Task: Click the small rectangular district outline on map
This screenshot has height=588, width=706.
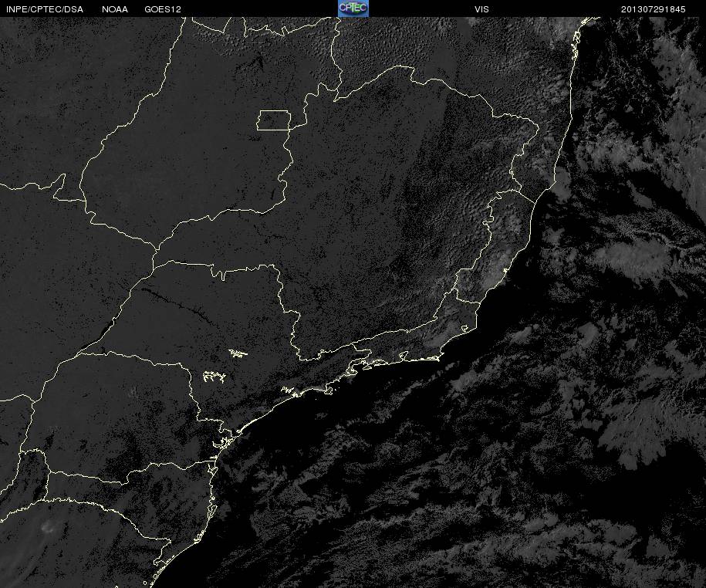Action: pyautogui.click(x=274, y=120)
